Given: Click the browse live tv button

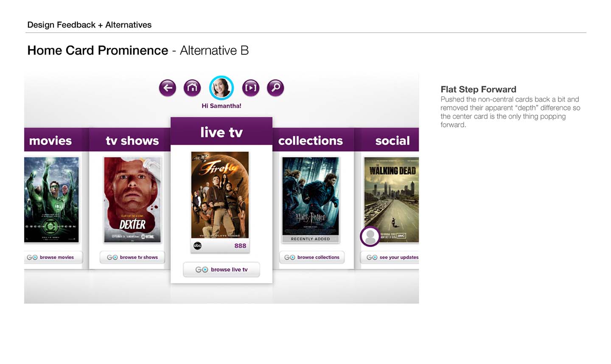Looking at the screenshot, I should [x=221, y=270].
